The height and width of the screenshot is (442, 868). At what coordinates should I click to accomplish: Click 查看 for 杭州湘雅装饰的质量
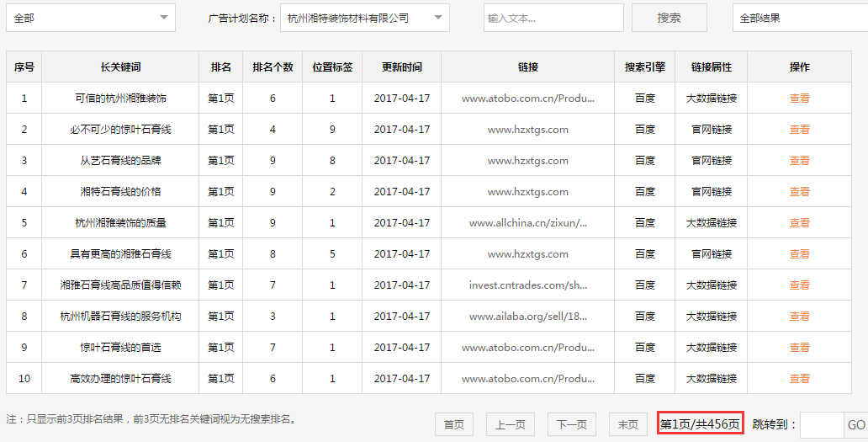(799, 222)
